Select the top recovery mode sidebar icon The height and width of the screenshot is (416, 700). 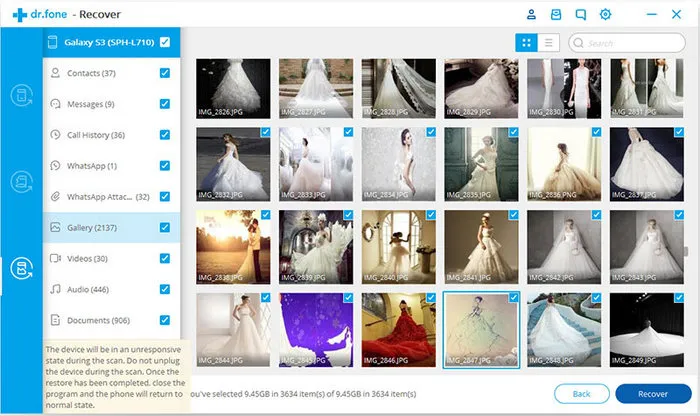[21, 96]
